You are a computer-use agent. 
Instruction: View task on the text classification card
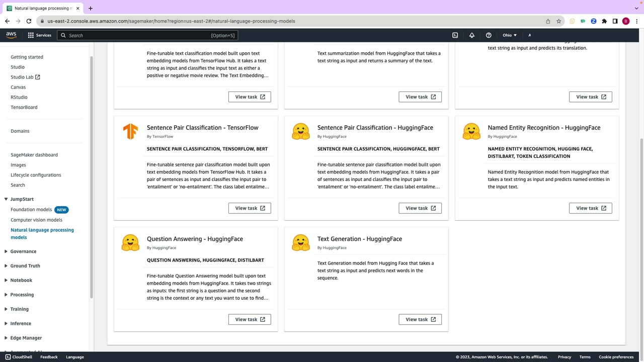click(250, 97)
